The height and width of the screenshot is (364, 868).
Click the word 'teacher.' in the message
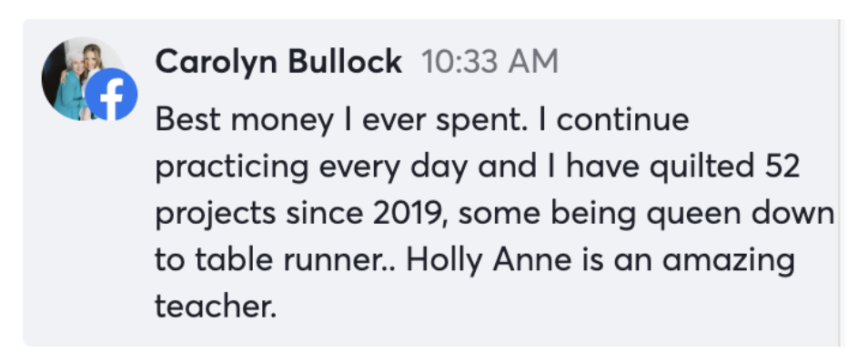[216, 306]
